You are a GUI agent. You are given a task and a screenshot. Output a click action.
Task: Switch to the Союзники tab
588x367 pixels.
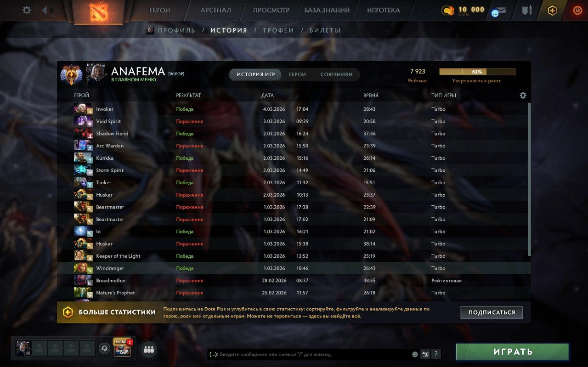click(336, 74)
